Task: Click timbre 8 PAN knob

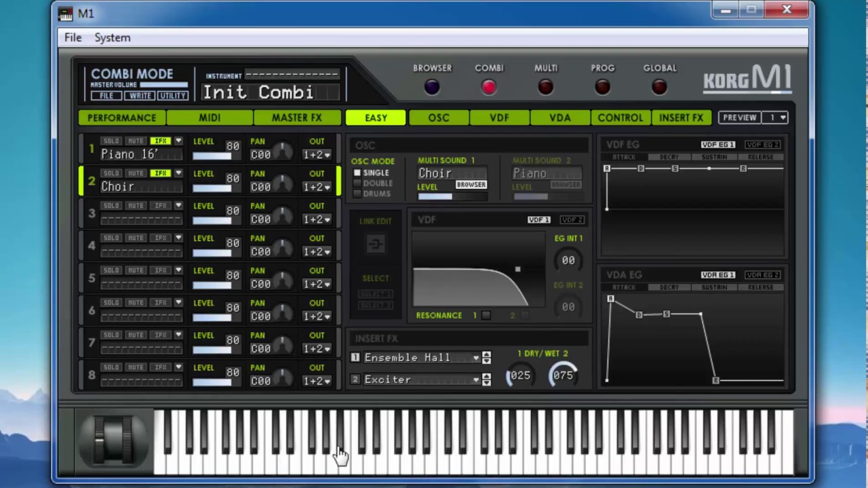Action: click(282, 380)
